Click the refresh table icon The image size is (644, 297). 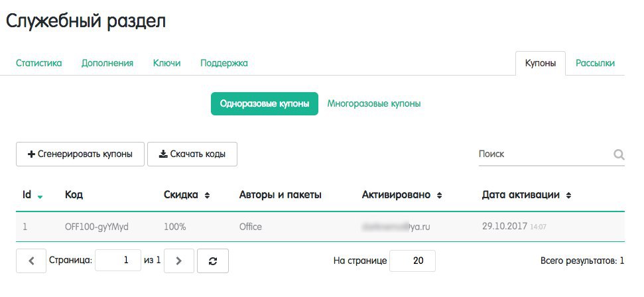tap(213, 261)
